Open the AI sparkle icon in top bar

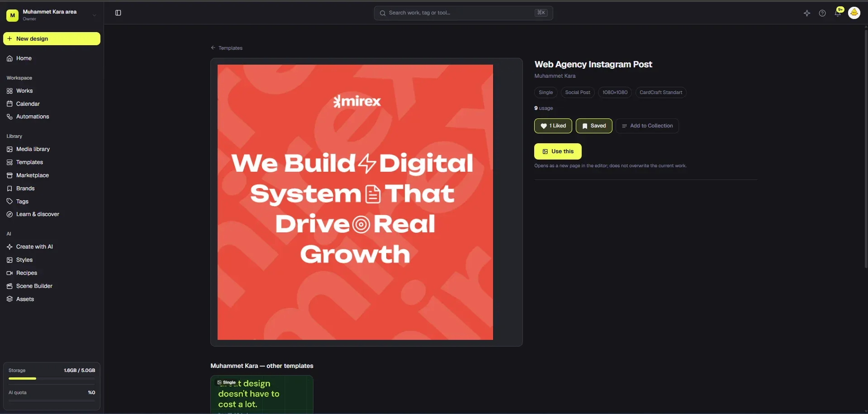(x=806, y=13)
